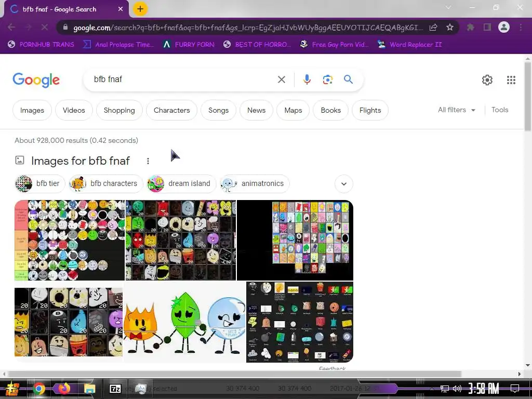
Task: Expand the All filters dropdown
Action: point(457,110)
